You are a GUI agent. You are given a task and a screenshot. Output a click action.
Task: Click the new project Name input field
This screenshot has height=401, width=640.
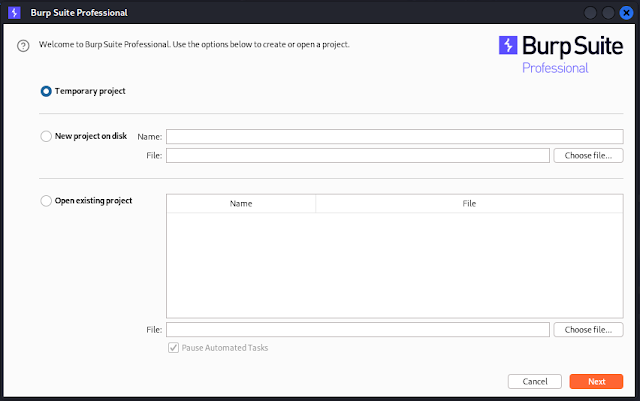[x=395, y=136]
